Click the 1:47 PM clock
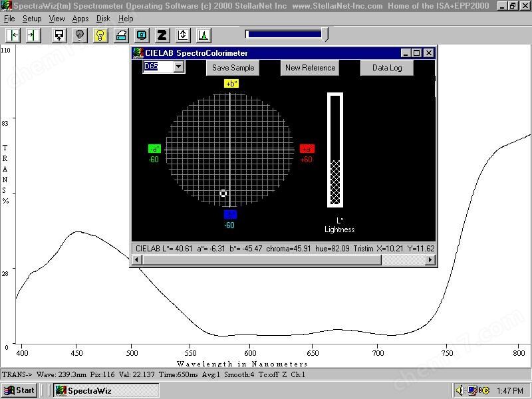The image size is (532, 399). pos(510,391)
